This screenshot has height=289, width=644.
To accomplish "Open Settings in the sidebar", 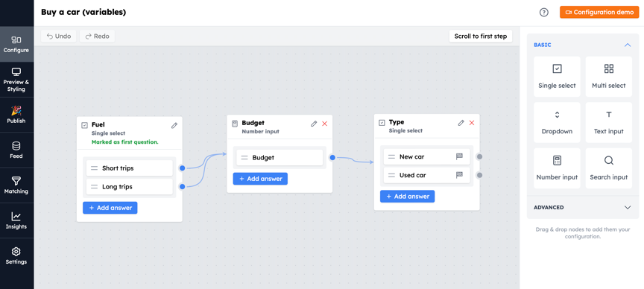I will pos(16,255).
